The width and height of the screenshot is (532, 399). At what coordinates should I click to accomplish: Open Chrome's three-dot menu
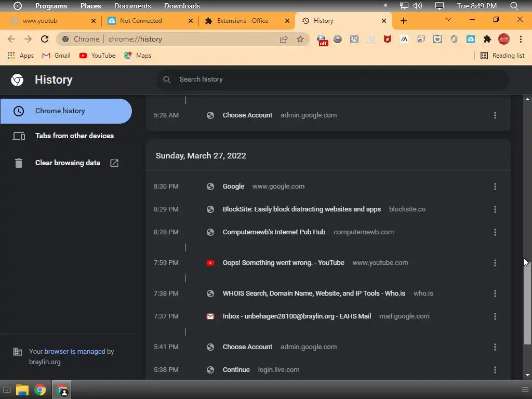521,39
